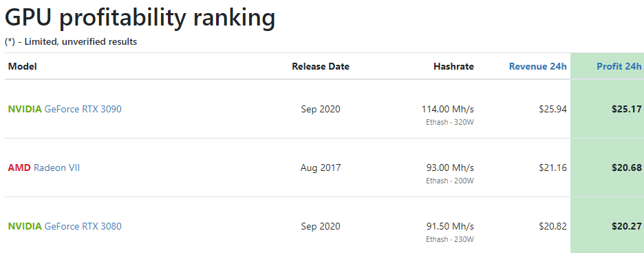Sort table by Profit 24h
This screenshot has height=253, width=644.
619,67
